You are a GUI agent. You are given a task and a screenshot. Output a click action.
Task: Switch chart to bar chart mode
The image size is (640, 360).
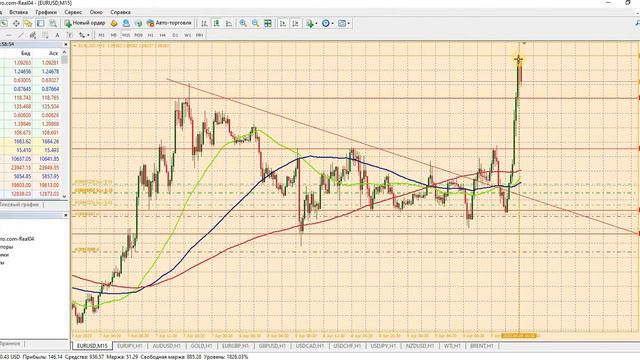coord(204,23)
